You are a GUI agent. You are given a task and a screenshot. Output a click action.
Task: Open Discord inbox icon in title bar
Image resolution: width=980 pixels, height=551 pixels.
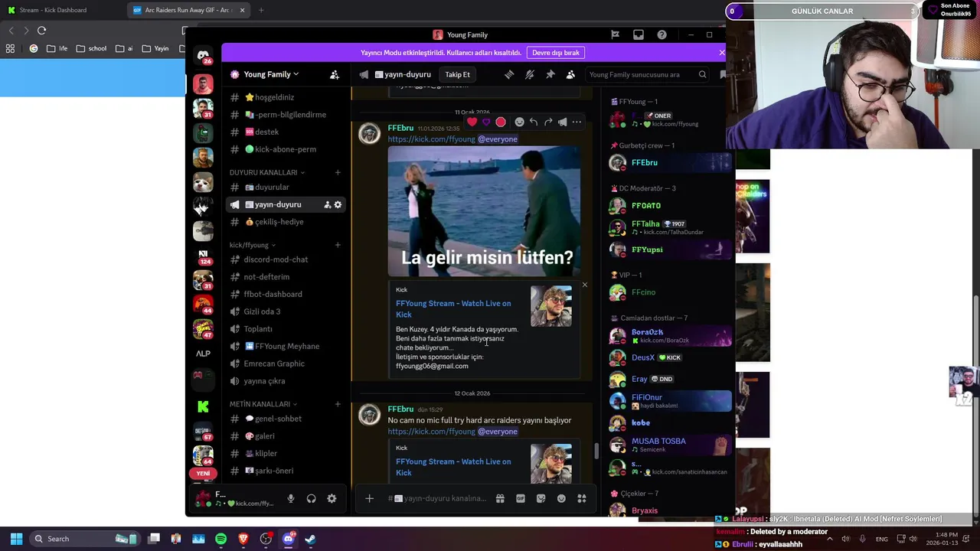[639, 34]
